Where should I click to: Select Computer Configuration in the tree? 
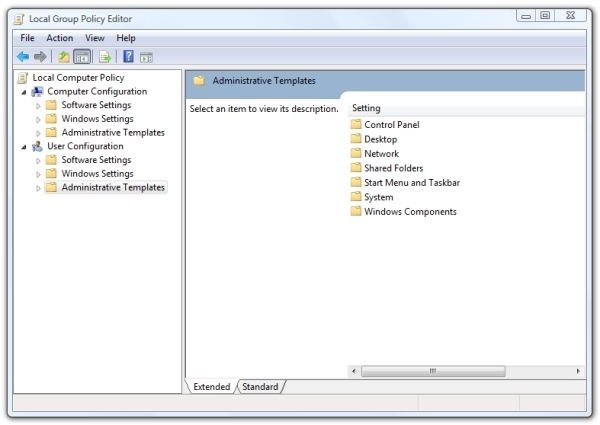pos(97,91)
